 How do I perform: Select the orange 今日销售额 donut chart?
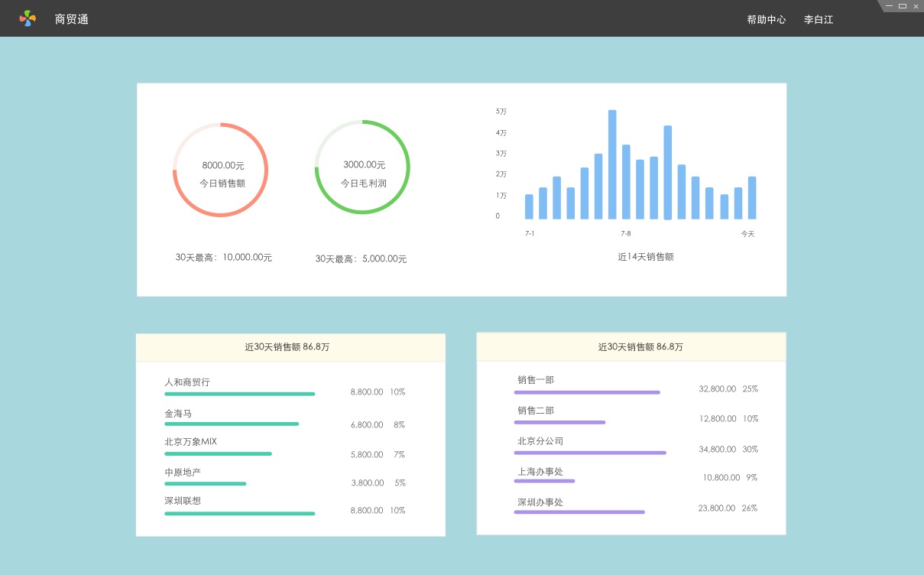[220, 170]
